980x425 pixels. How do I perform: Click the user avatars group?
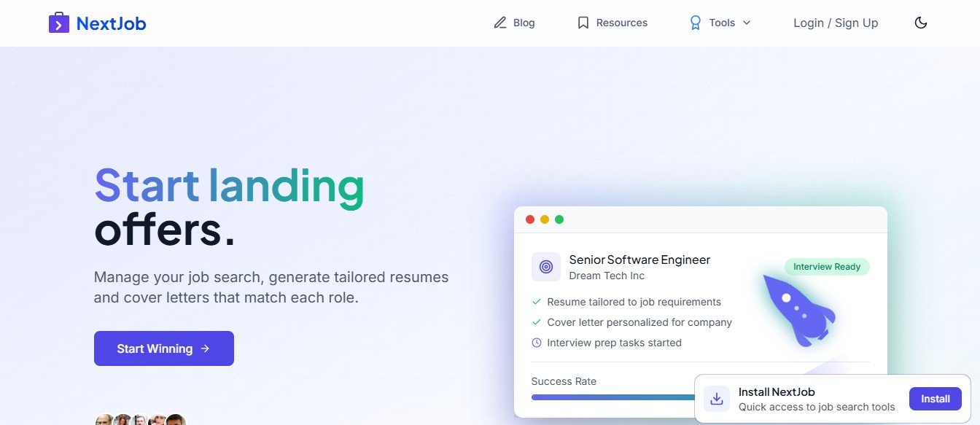(140, 420)
